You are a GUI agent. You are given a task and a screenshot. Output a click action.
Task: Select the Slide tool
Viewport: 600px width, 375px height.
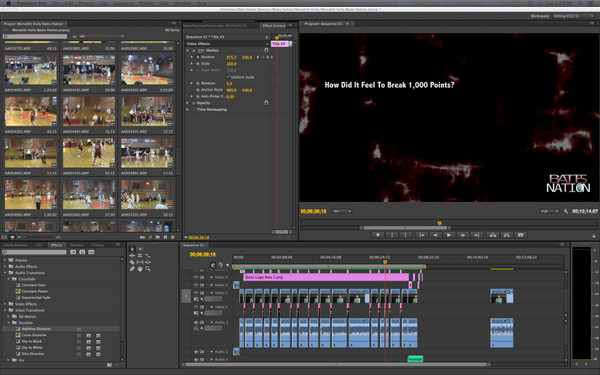(148, 262)
